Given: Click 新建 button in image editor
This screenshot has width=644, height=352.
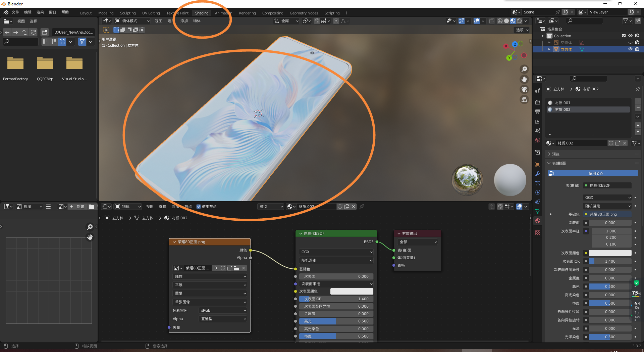Looking at the screenshot, I should [x=77, y=207].
